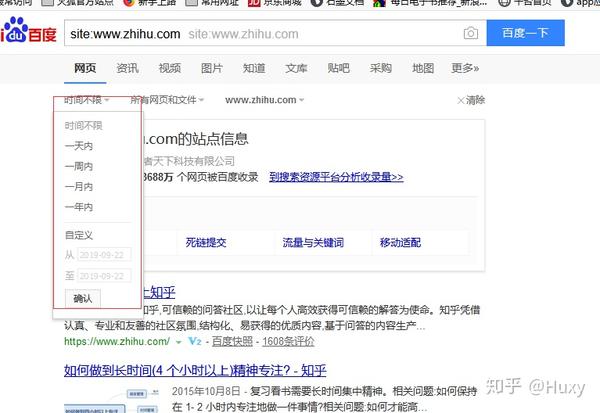Viewport: 600px width, 413px height.
Task: Clear filters with ×清除
Action: [x=471, y=100]
